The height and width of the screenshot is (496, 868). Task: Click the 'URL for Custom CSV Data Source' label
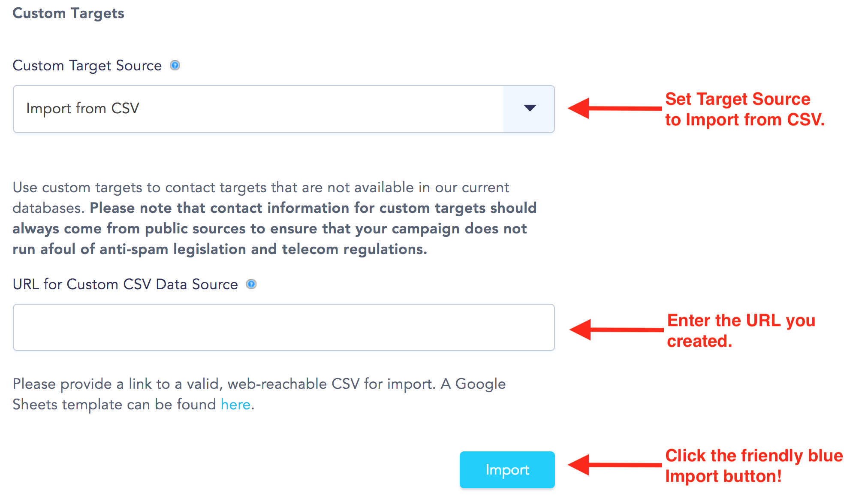125,284
